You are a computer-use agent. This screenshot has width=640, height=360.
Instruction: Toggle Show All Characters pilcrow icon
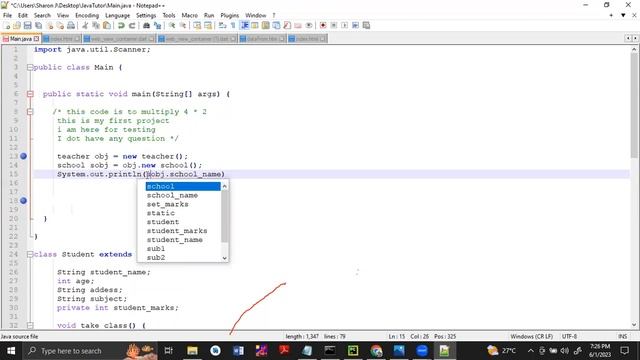pos(233,25)
